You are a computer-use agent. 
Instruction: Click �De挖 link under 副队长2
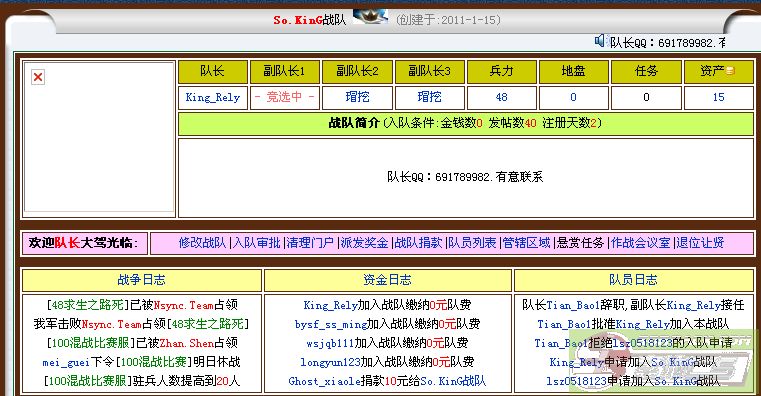[357, 97]
